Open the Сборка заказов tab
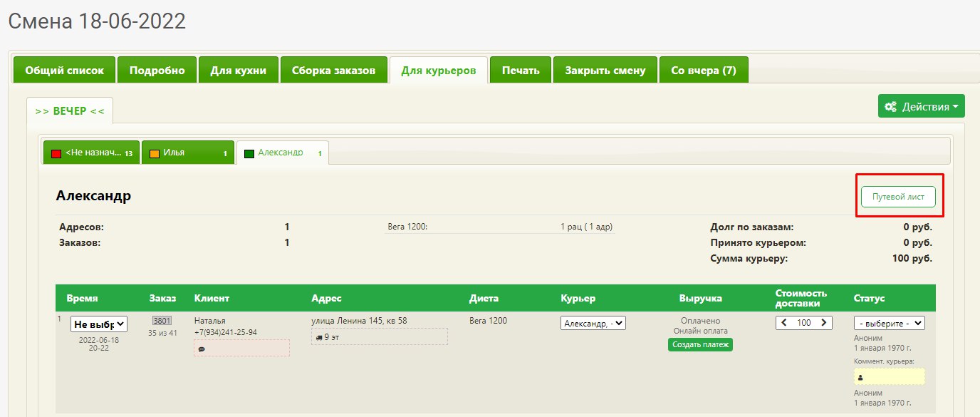980x417 pixels. click(x=333, y=71)
